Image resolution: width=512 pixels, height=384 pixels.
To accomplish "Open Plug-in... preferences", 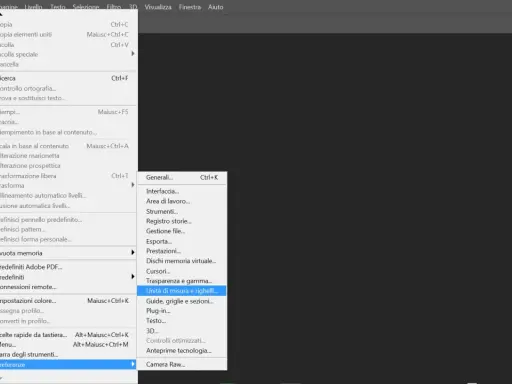I will (x=182, y=311).
